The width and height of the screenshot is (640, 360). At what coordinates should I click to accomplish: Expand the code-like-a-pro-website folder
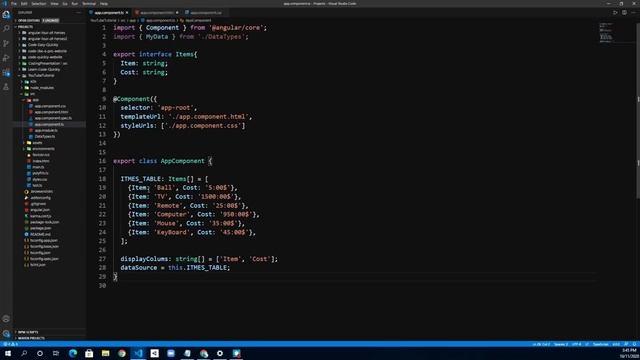pyautogui.click(x=47, y=51)
